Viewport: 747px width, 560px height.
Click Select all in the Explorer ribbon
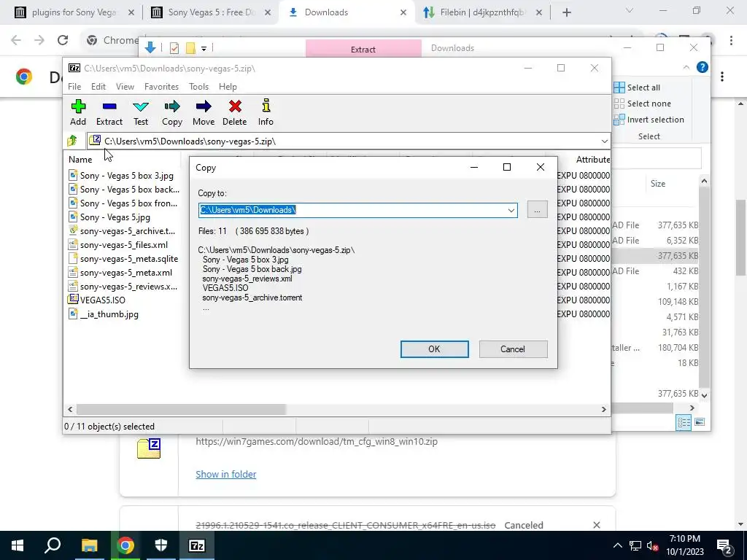point(637,87)
